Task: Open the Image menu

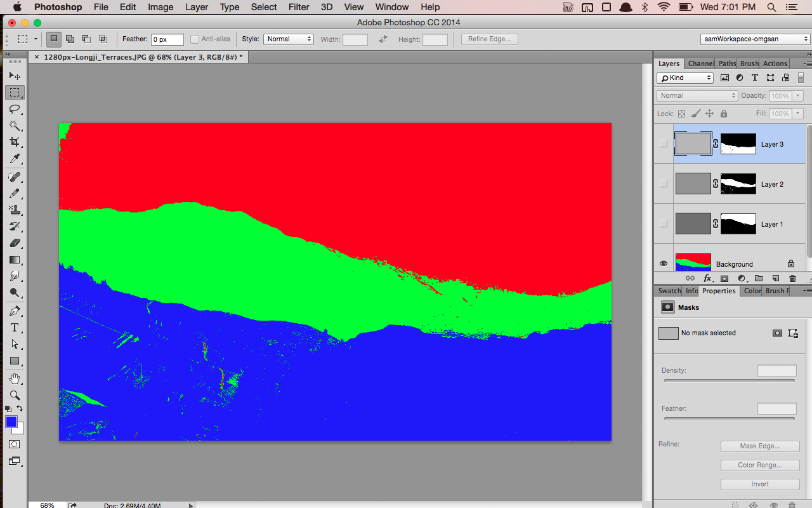Action: pyautogui.click(x=160, y=7)
